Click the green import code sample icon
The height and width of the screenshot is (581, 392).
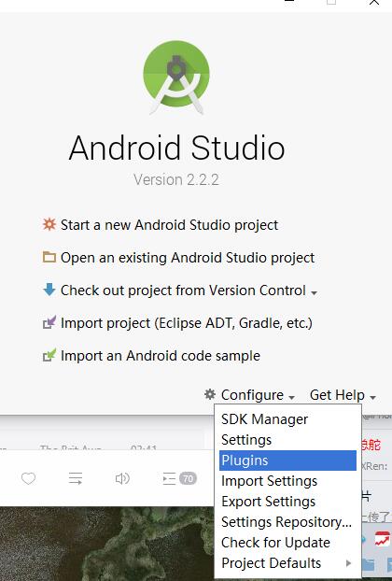[49, 355]
